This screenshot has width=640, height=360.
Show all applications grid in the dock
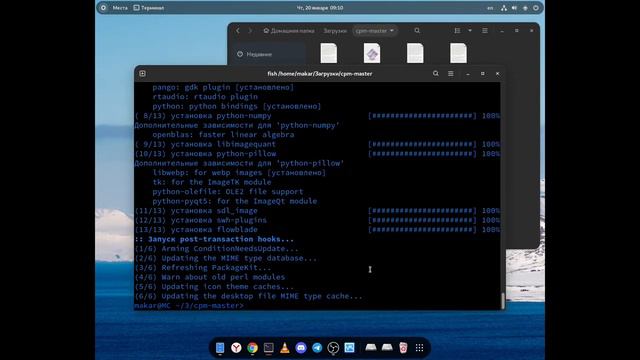point(419,348)
